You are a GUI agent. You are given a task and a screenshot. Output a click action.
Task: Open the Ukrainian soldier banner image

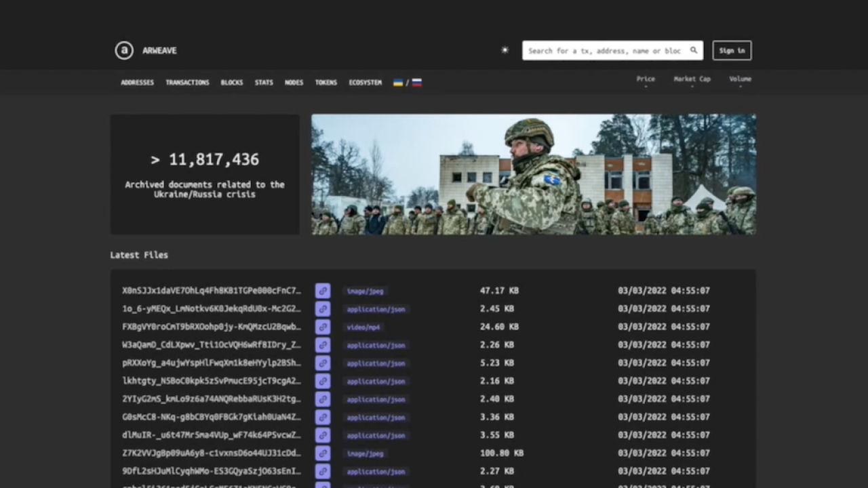pos(534,174)
